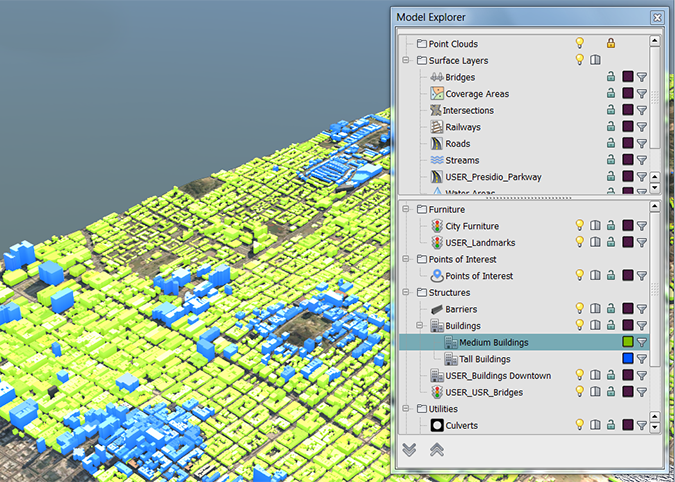The width and height of the screenshot is (675, 482).
Task: Click the Roads color swatch
Action: point(628,143)
